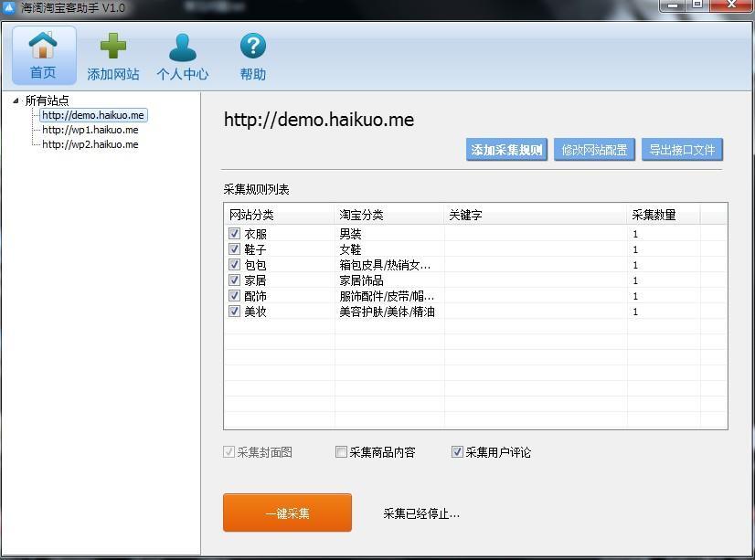The width and height of the screenshot is (755, 560).
Task: Open the 个人中心 user icon
Action: pos(183,48)
